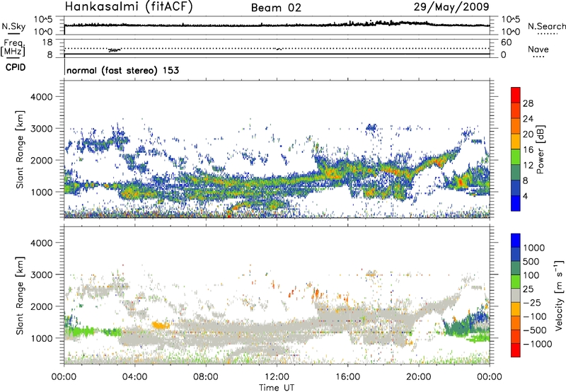The height and width of the screenshot is (392, 566).
Task: Select the dark green segment of velocity colorbar
Action: 516,268
